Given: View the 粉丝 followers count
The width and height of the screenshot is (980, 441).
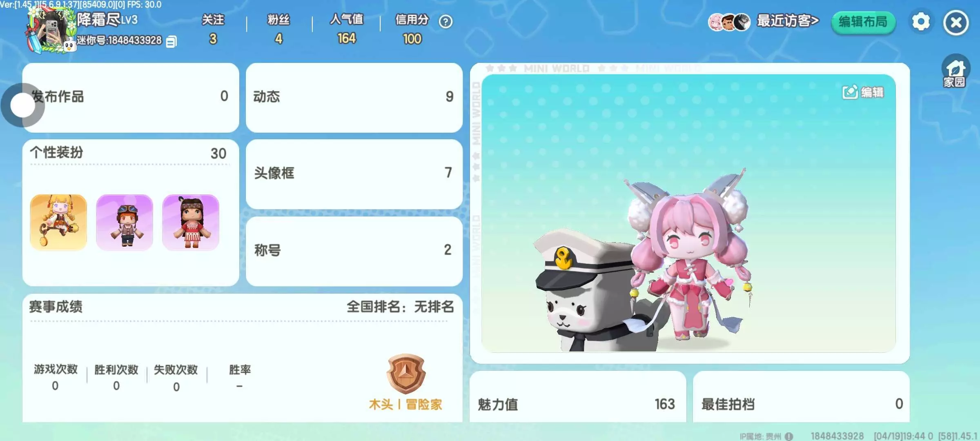Looking at the screenshot, I should [x=278, y=29].
